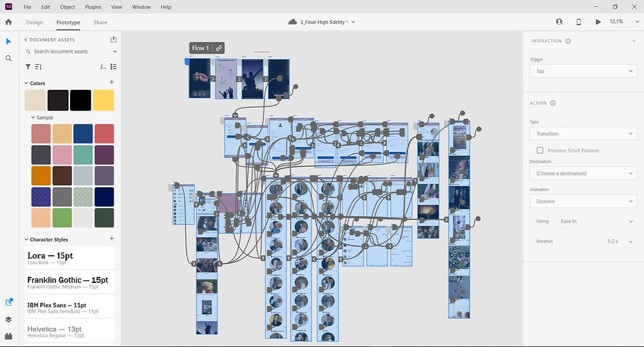Open the Destination dropdown

583,173
